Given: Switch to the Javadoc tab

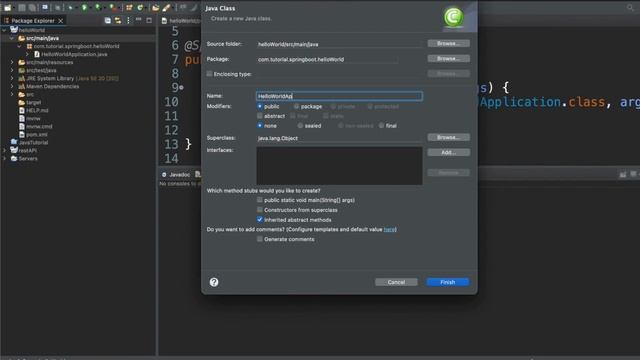Looking at the screenshot, I should click(176, 174).
